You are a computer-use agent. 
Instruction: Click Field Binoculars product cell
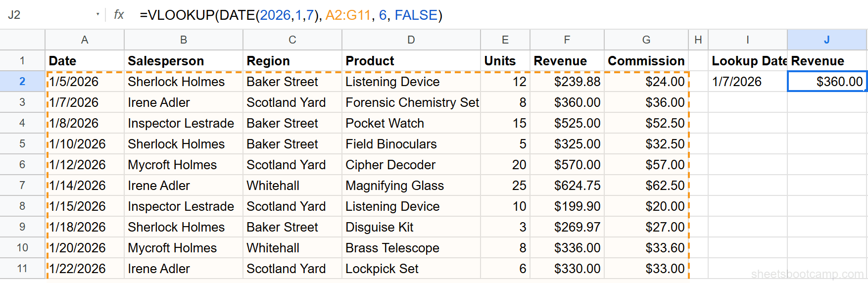click(x=411, y=144)
